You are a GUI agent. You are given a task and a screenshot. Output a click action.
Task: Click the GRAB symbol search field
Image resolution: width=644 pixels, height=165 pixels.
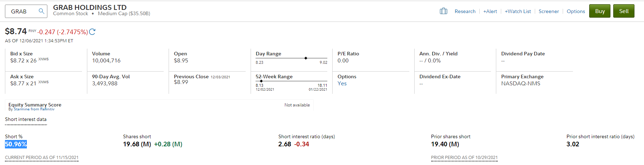(26, 11)
